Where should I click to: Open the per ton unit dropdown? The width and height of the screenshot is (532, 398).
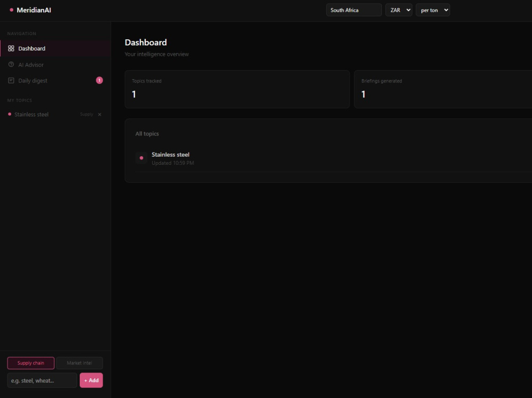[433, 10]
